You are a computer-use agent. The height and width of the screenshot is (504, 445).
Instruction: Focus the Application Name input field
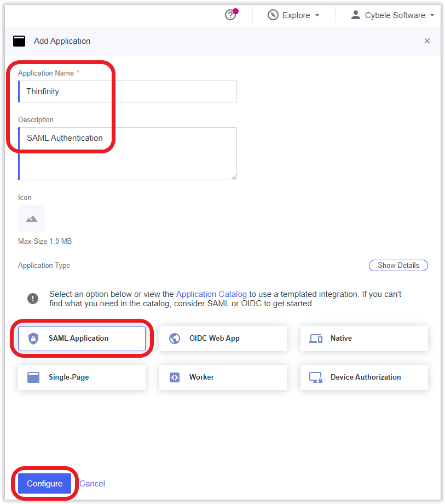128,91
